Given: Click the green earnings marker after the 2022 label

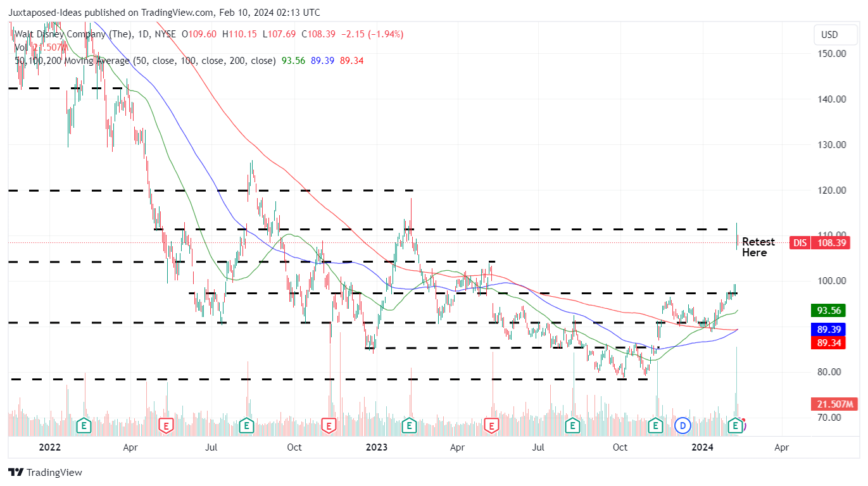Looking at the screenshot, I should 83,426.
